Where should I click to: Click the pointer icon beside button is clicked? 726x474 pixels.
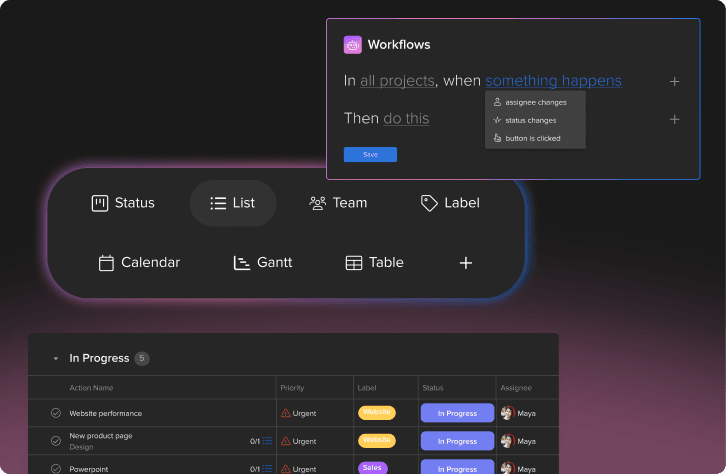click(x=497, y=138)
